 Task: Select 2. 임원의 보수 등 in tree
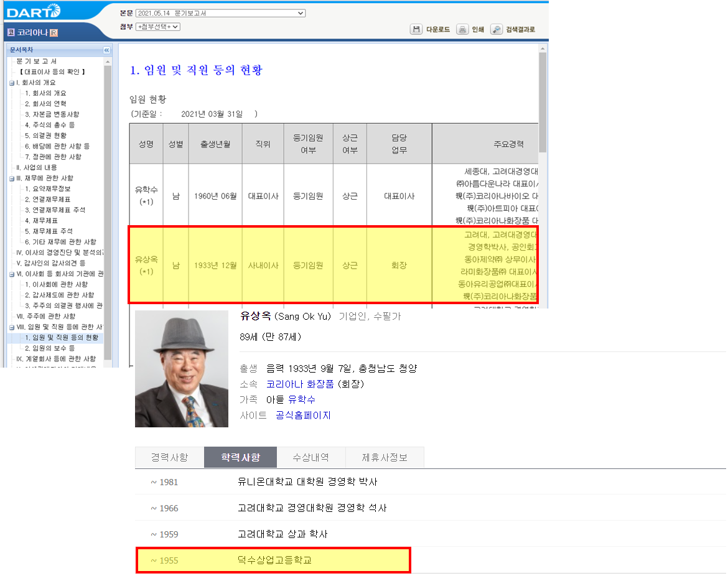[50, 348]
